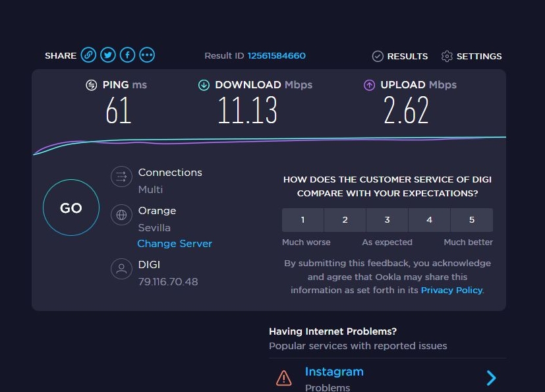The width and height of the screenshot is (545, 392).
Task: Share result on Twitter
Action: click(x=108, y=55)
